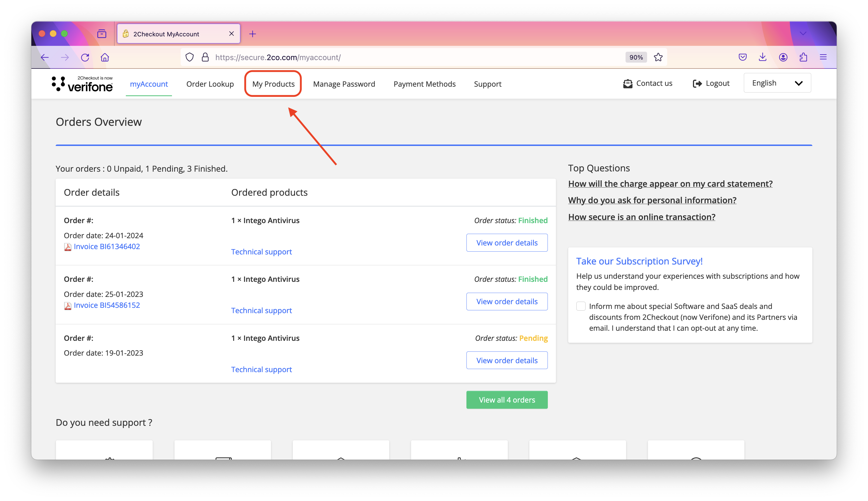Click the site security padlock icon
The height and width of the screenshot is (501, 868).
tap(205, 58)
